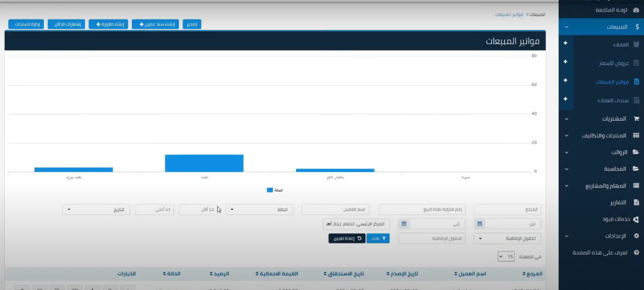Open the rows per page dropdown showing 15
Image resolution: width=644 pixels, height=290 pixels.
click(506, 257)
